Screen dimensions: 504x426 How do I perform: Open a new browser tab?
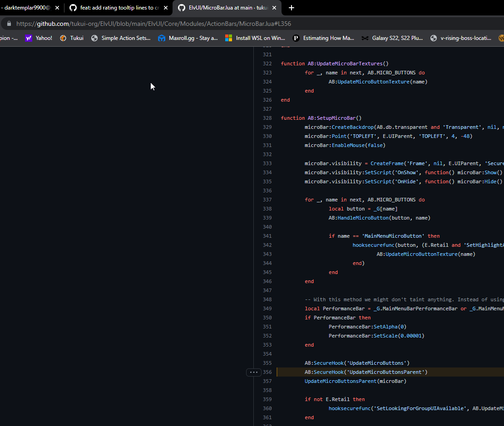292,8
